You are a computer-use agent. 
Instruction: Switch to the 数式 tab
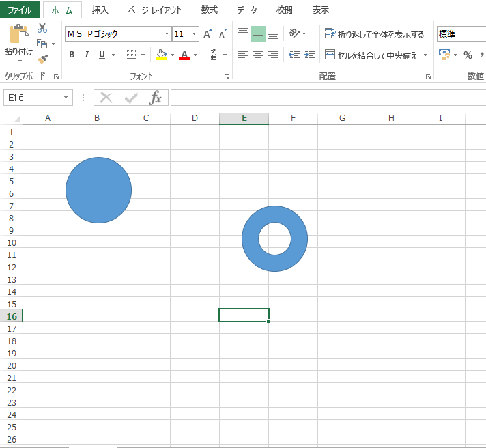click(x=210, y=10)
